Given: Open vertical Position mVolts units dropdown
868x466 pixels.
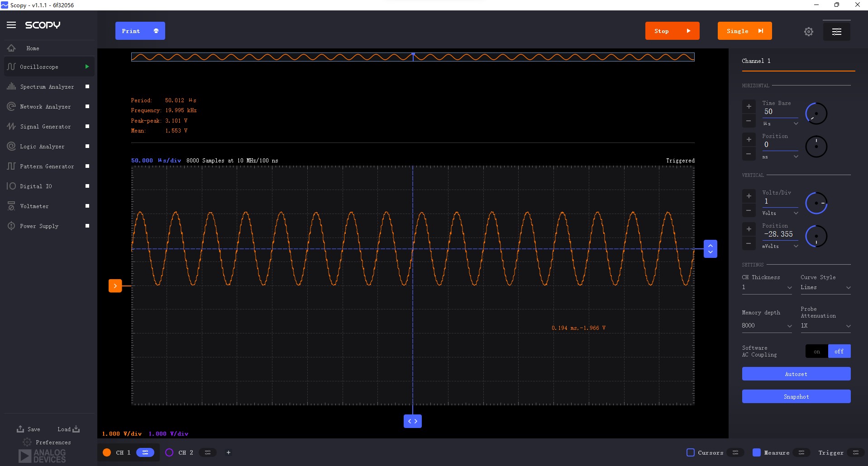Looking at the screenshot, I should click(x=780, y=246).
